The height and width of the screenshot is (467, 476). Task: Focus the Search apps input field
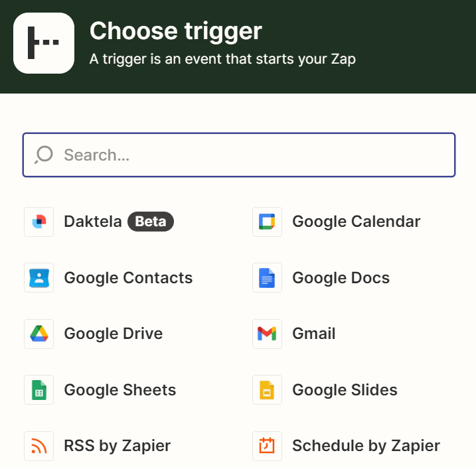[x=252, y=155]
